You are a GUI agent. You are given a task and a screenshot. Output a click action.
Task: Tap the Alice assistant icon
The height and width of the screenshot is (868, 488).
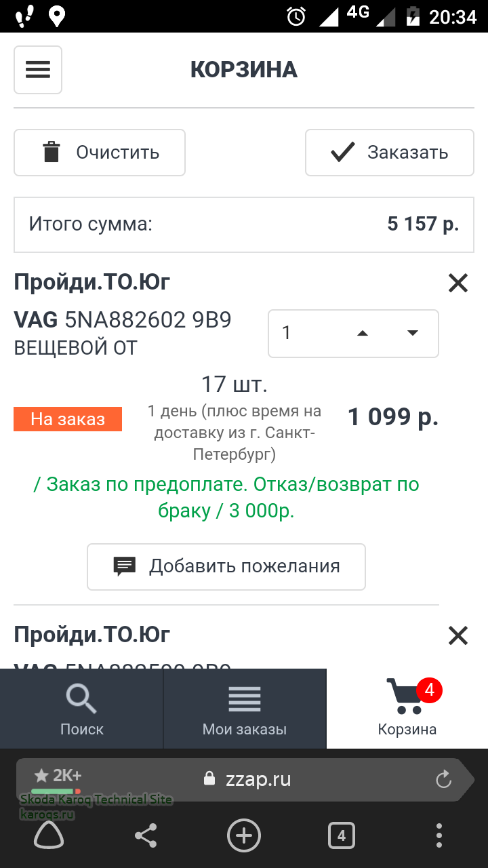[49, 836]
